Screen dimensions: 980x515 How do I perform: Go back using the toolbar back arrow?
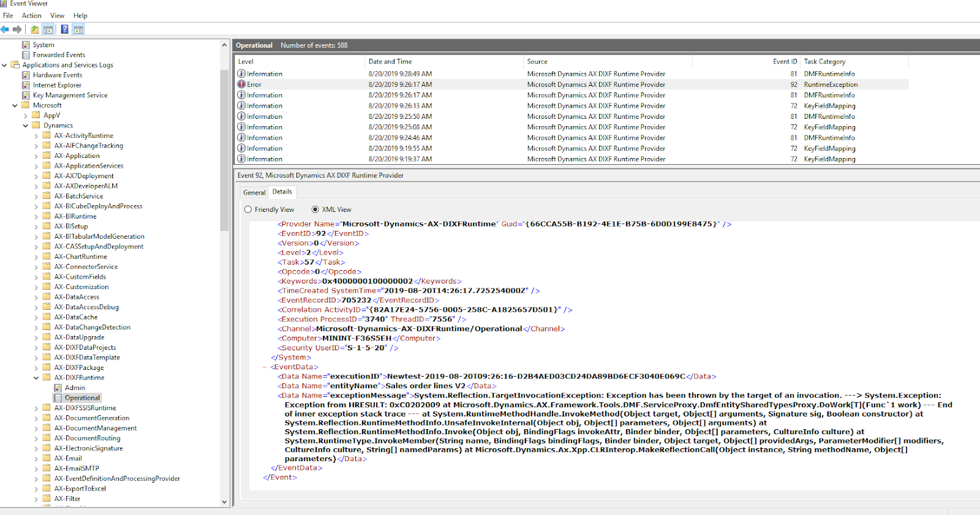coord(6,29)
